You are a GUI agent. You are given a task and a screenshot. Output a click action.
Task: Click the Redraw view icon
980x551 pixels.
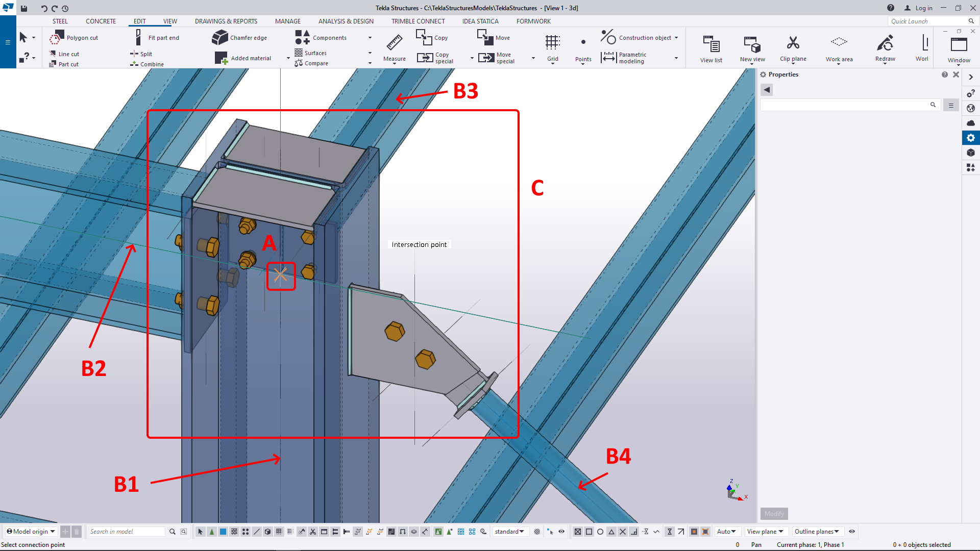pyautogui.click(x=885, y=43)
